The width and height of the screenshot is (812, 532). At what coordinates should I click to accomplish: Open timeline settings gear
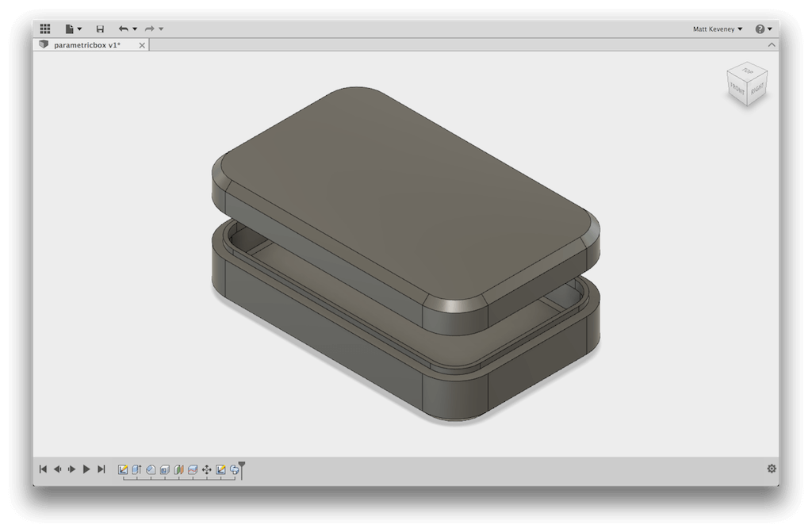point(771,469)
